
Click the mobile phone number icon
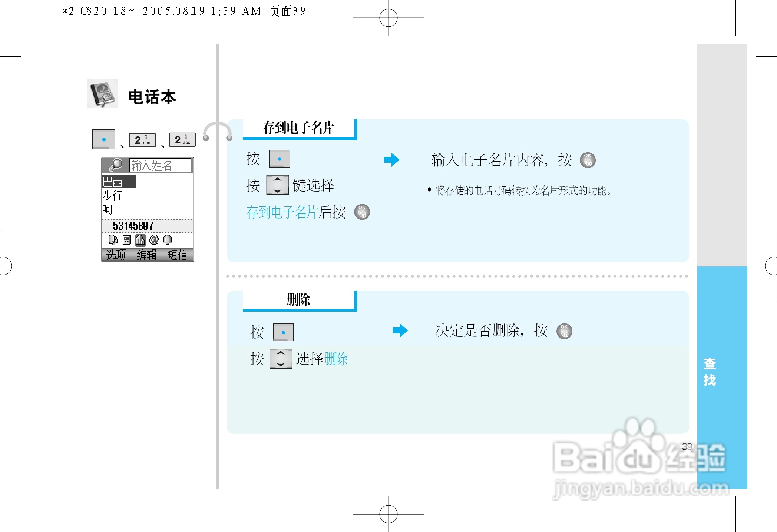[x=127, y=240]
